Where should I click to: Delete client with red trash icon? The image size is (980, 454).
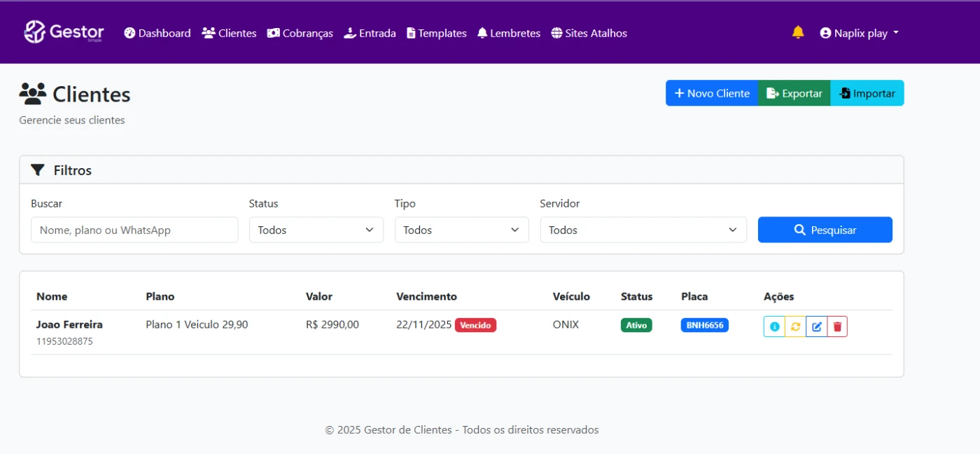click(x=837, y=326)
